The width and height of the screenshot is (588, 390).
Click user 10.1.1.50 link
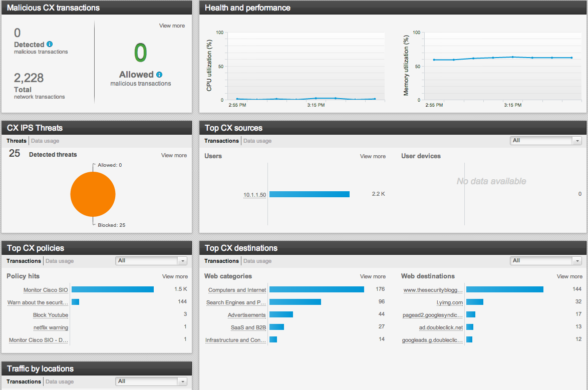[x=255, y=194]
